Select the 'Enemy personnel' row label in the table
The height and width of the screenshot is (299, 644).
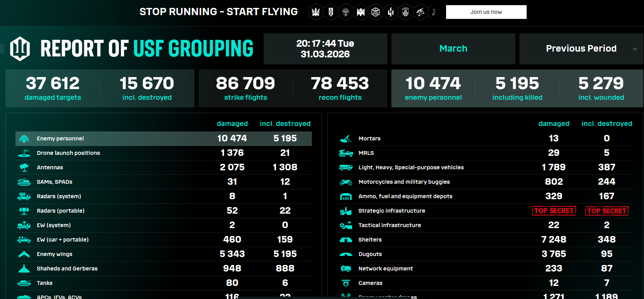(60, 139)
